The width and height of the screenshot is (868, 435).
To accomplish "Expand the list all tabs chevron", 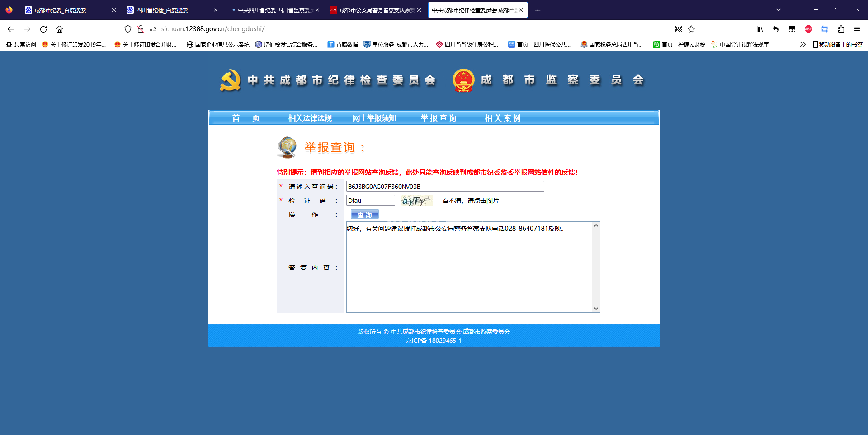I will [778, 10].
